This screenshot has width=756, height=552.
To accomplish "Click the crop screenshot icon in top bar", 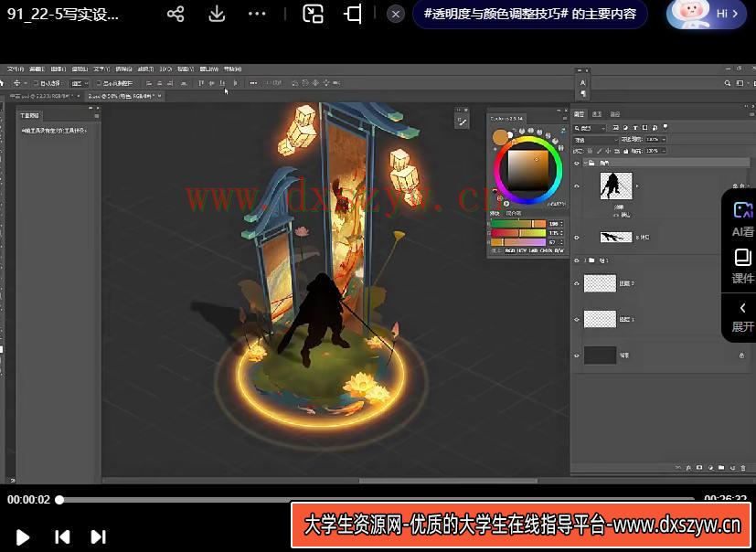I will pos(354,14).
